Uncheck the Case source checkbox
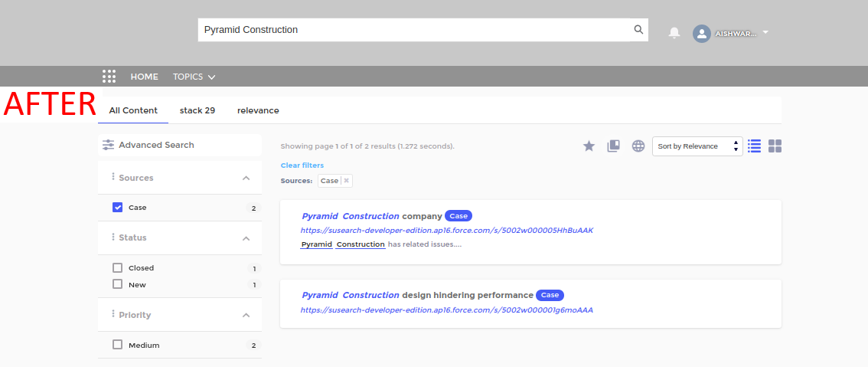The width and height of the screenshot is (868, 367). tap(118, 208)
